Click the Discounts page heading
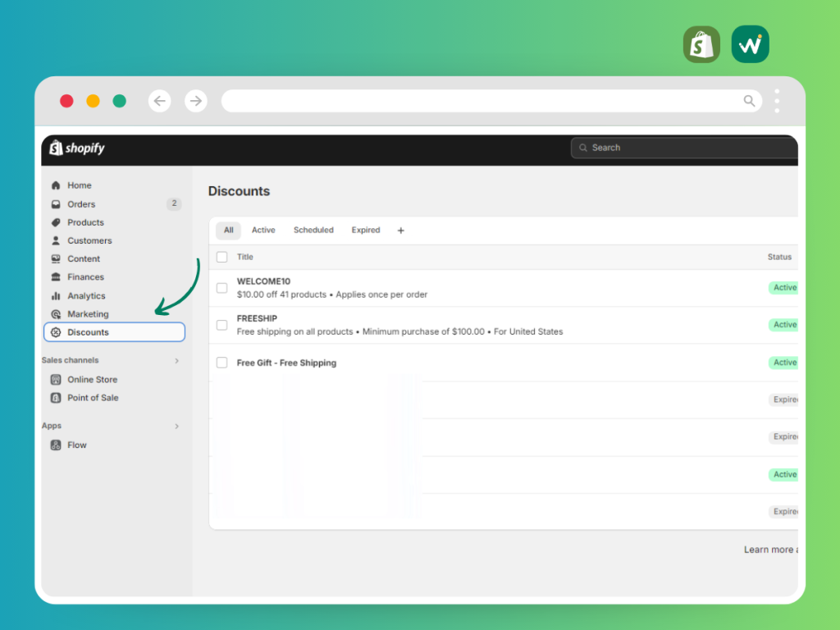This screenshot has width=840, height=630. pos(239,191)
